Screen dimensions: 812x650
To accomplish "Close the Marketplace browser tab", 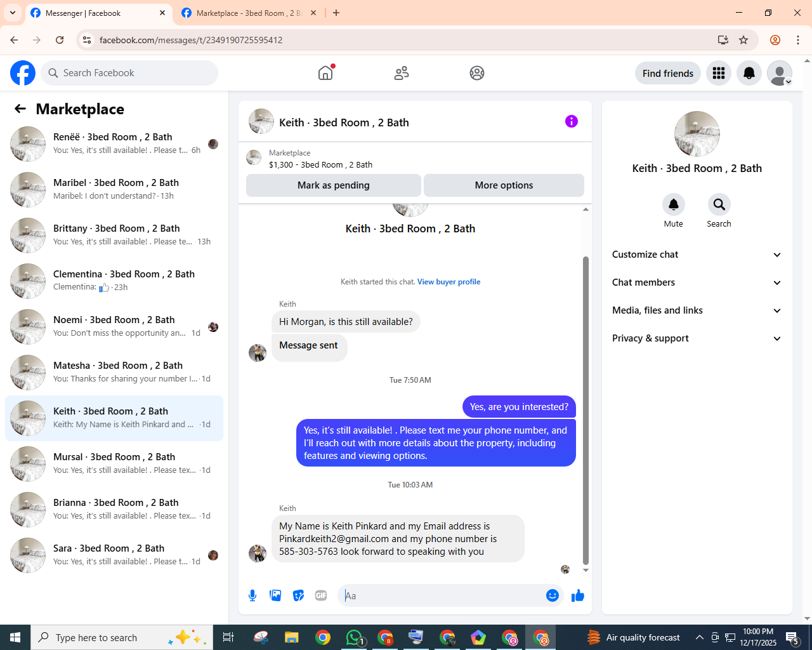I will coord(313,13).
